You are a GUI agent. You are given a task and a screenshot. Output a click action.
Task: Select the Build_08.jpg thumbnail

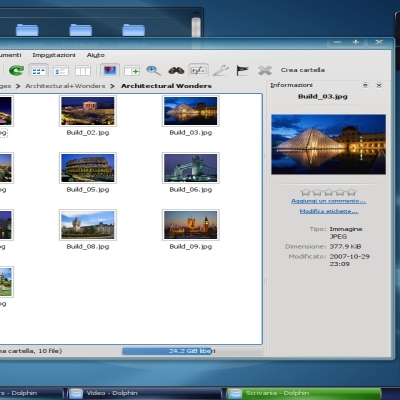coord(88,225)
